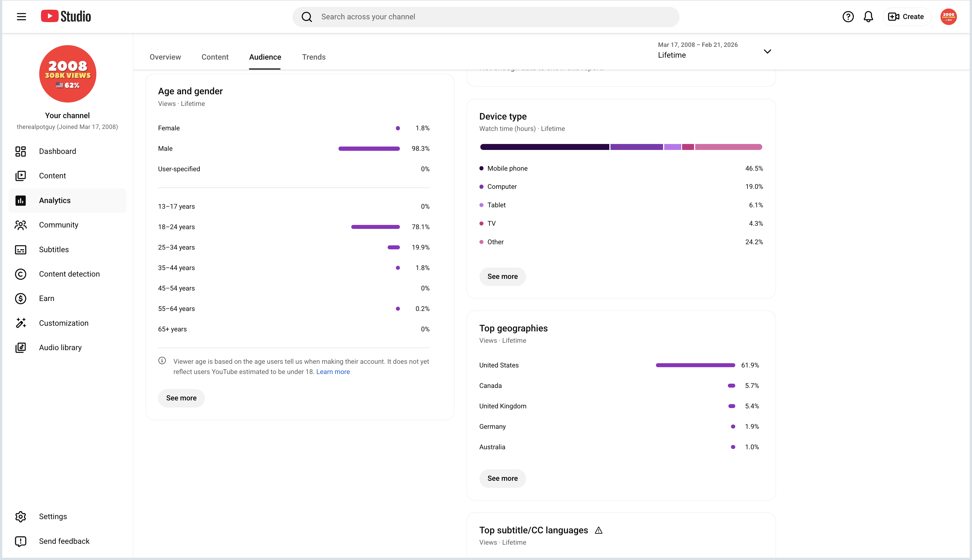Click the Content detection copyright icon
Viewport: 972px width, 560px height.
(20, 274)
